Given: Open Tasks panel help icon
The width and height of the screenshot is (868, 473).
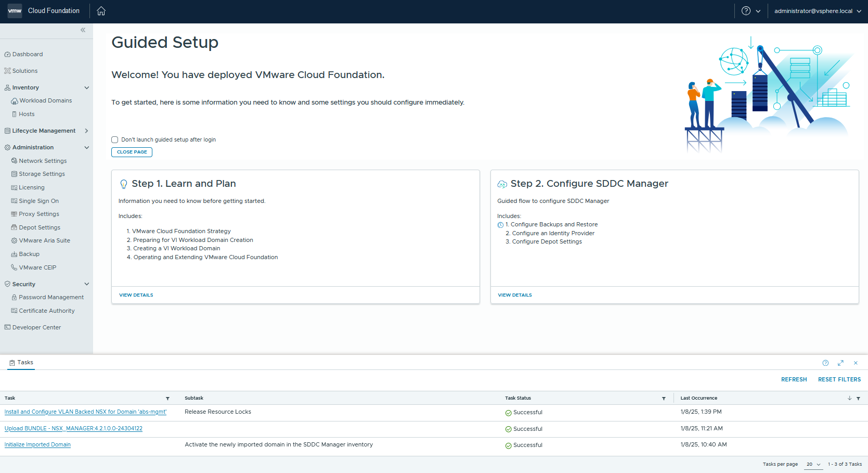Looking at the screenshot, I should coord(825,363).
